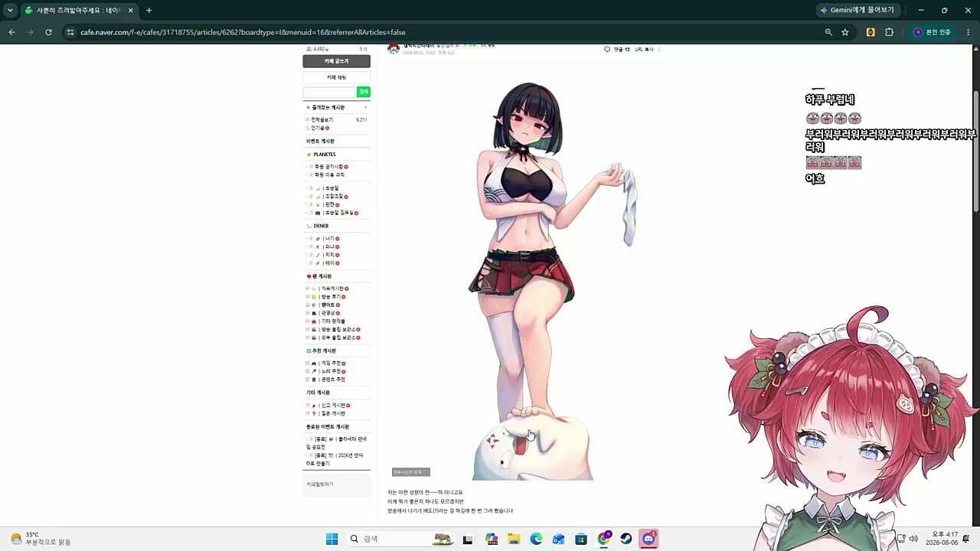Open the Extensions puzzle icon

889,32
